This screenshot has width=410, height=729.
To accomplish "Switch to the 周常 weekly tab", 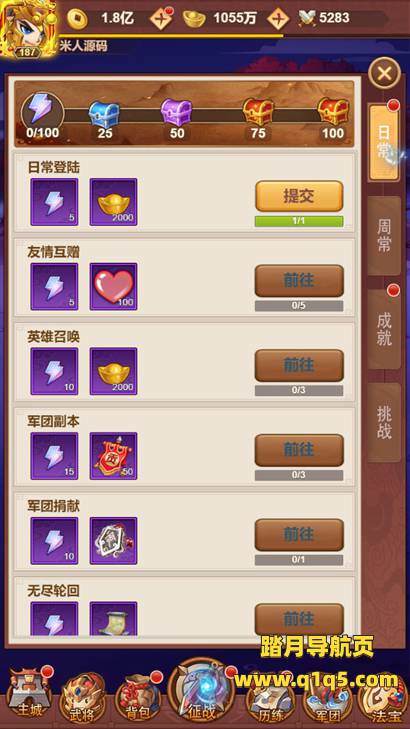I will click(x=384, y=236).
